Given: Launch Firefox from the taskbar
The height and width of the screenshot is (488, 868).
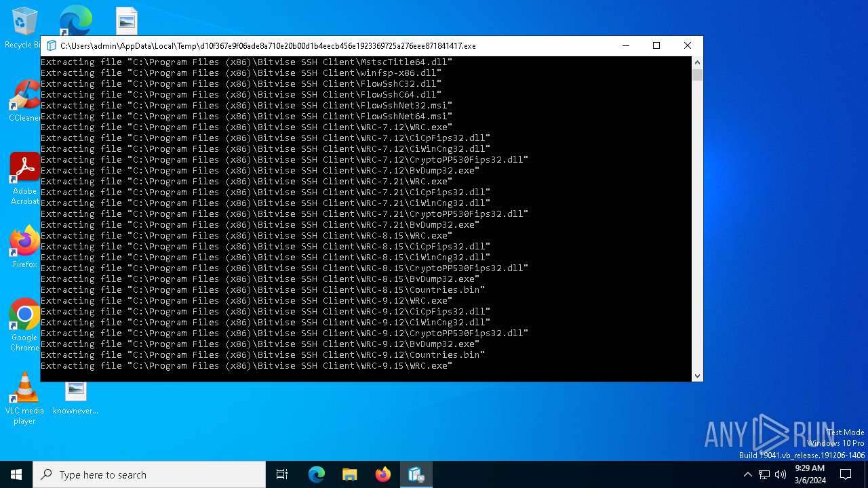Looking at the screenshot, I should 383,474.
